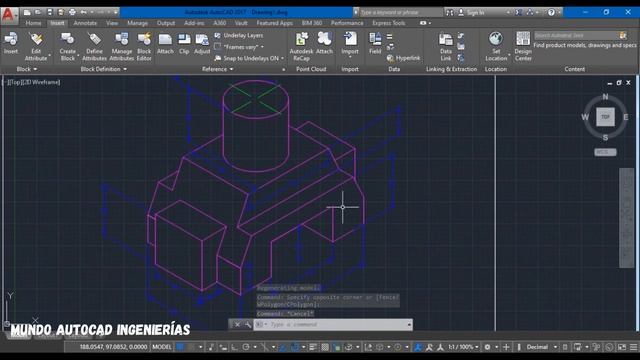Click the Attach reference tool
Viewport: 640px width, 360px height.
[165, 44]
